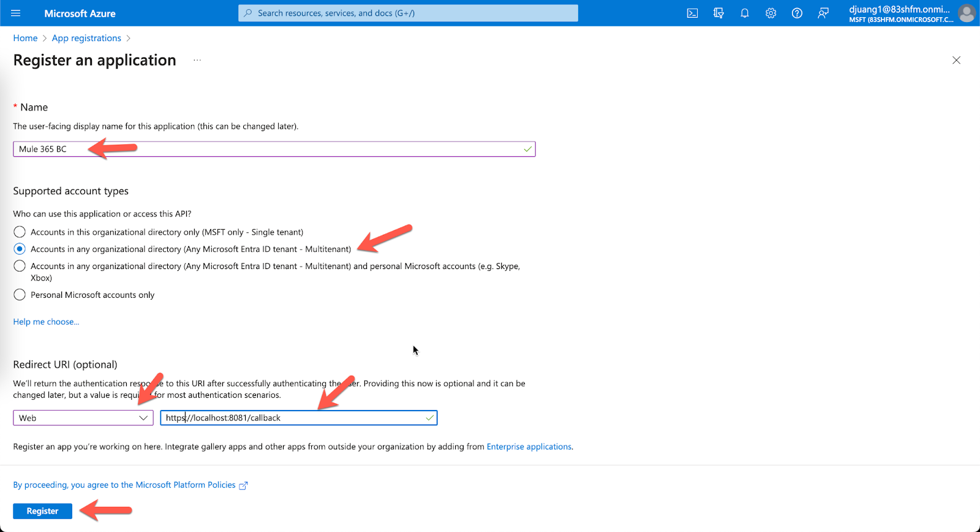Select Personal Microsoft accounts only radio
Image resolution: width=980 pixels, height=532 pixels.
[x=20, y=295]
